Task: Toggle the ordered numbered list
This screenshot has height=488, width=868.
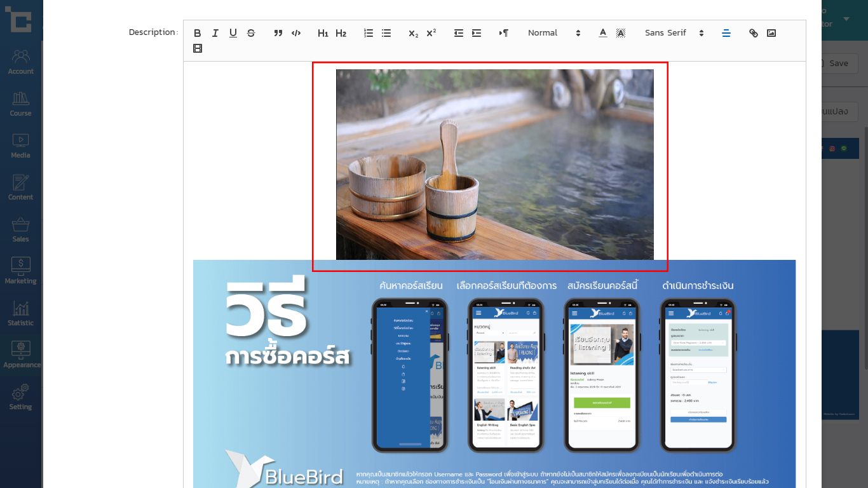Action: (x=369, y=33)
